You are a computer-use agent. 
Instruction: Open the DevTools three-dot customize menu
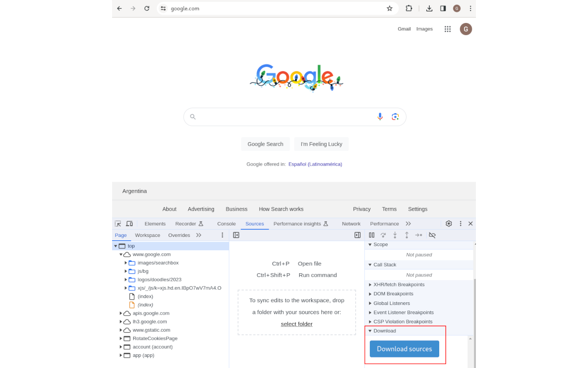pyautogui.click(x=460, y=223)
